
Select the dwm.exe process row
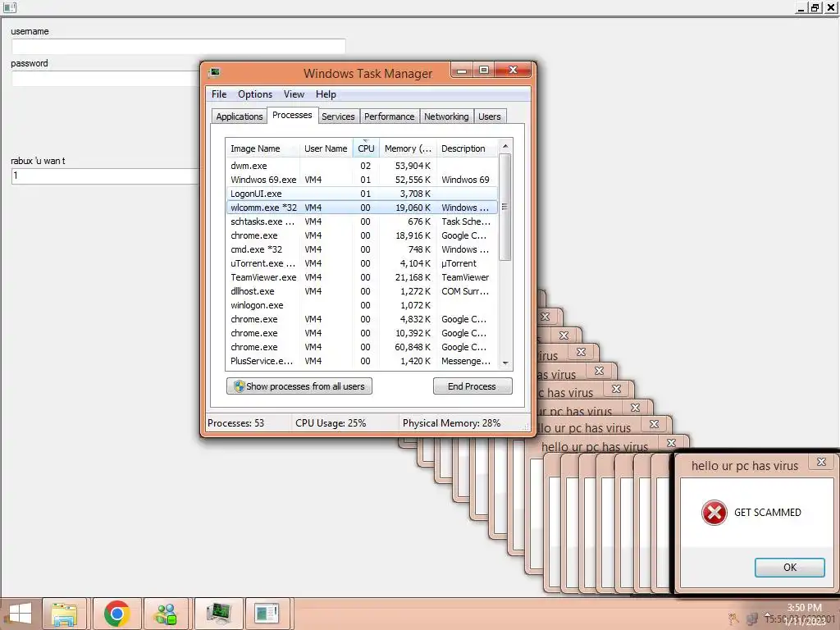click(362, 166)
